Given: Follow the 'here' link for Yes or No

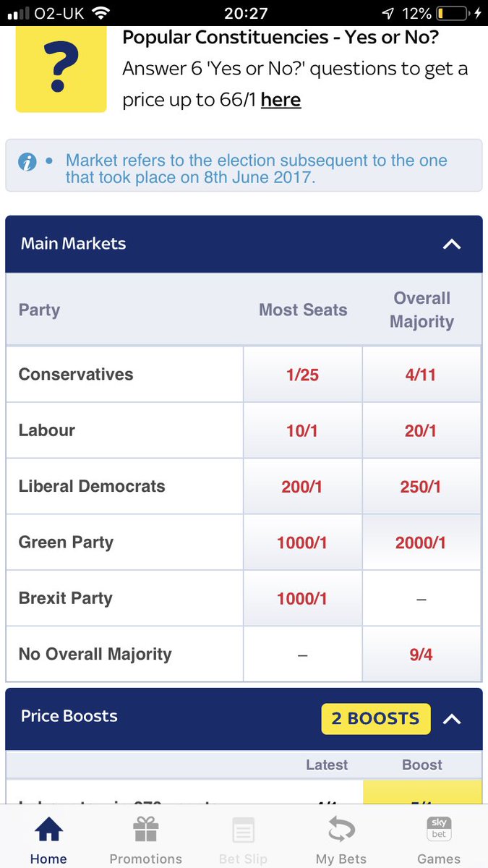Looking at the screenshot, I should click(x=281, y=99).
